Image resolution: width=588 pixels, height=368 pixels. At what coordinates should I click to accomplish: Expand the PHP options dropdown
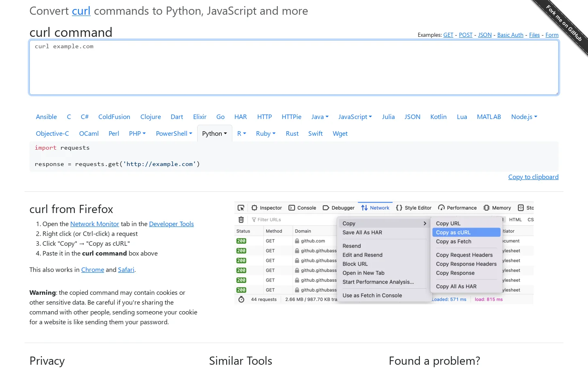pyautogui.click(x=137, y=134)
